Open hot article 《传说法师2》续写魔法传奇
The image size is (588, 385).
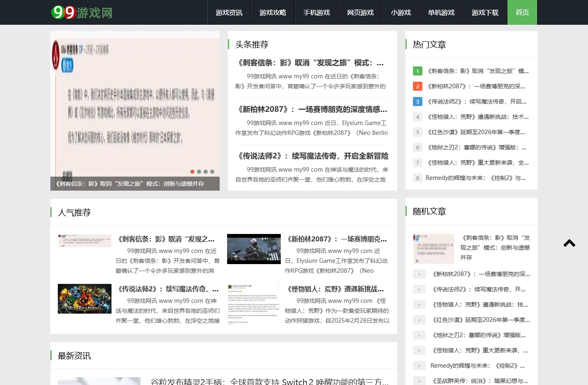pyautogui.click(x=477, y=102)
